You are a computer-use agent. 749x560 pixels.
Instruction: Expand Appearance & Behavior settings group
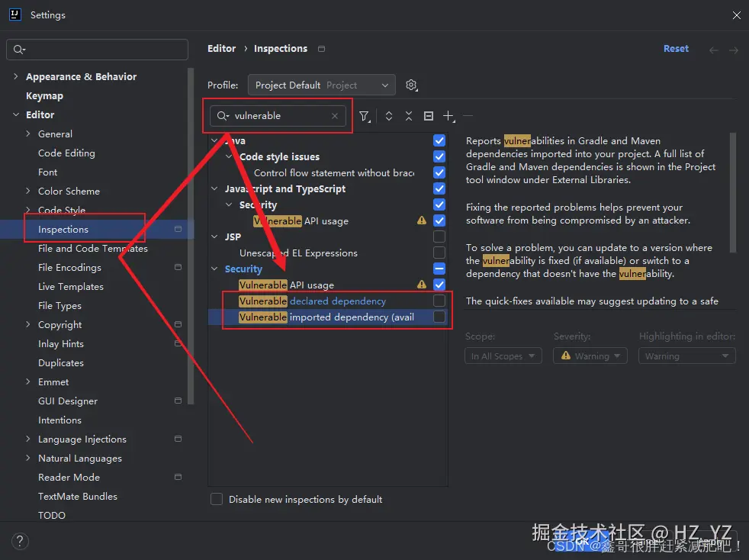[16, 76]
